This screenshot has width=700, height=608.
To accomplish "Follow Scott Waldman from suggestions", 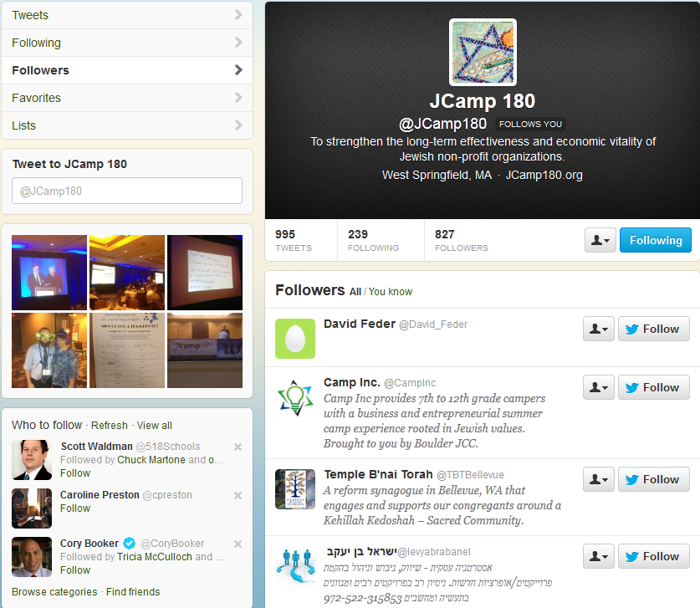I will [x=75, y=473].
